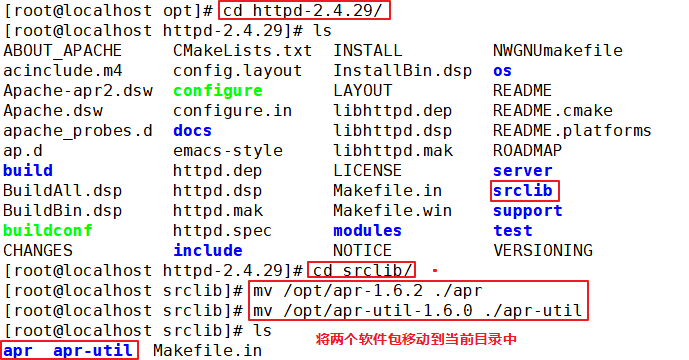Click the 'mv /opt/apr-1.6.2 ./apr' command
This screenshot has width=689, height=360.
click(368, 291)
